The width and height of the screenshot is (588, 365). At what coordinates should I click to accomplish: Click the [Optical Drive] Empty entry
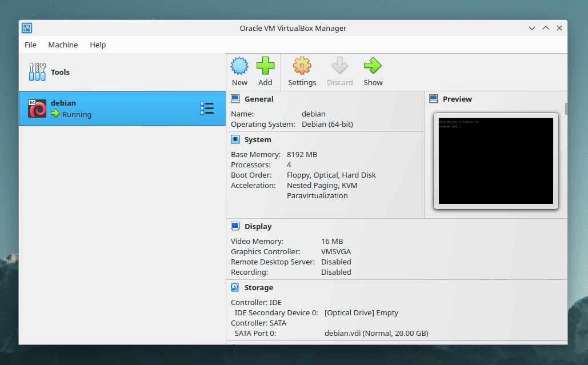(362, 312)
